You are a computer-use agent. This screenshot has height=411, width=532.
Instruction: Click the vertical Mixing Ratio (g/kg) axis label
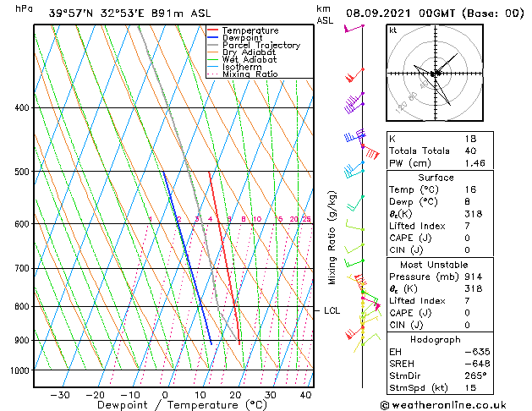click(332, 238)
